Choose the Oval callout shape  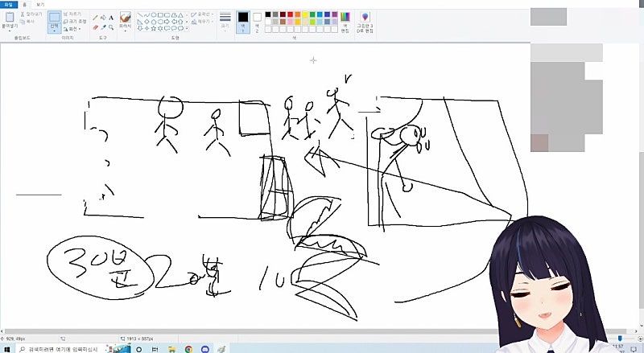[174, 28]
